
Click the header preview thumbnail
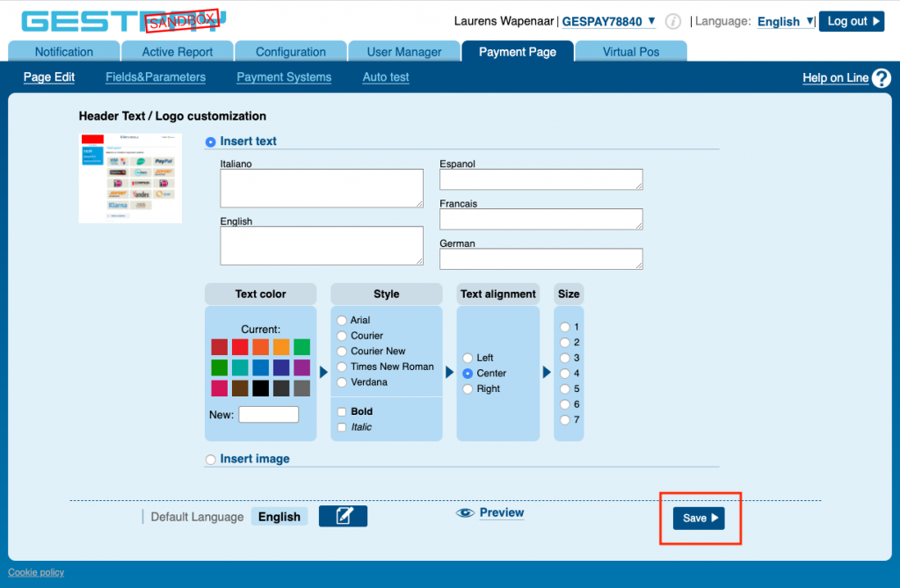coord(130,178)
